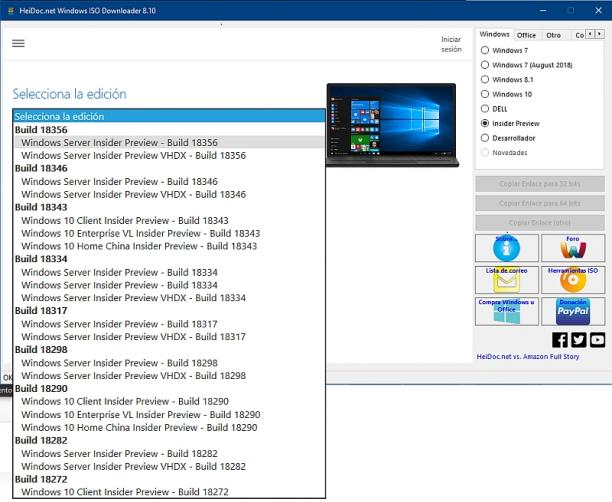Choose Windows 10 Home China Insider Preview - Build 18343

pos(169,246)
